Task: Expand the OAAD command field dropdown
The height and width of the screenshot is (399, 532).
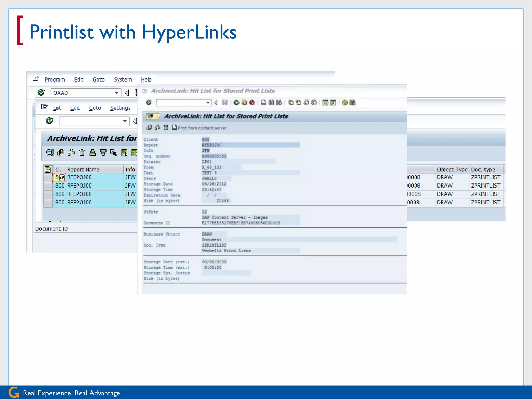Action: 116,93
